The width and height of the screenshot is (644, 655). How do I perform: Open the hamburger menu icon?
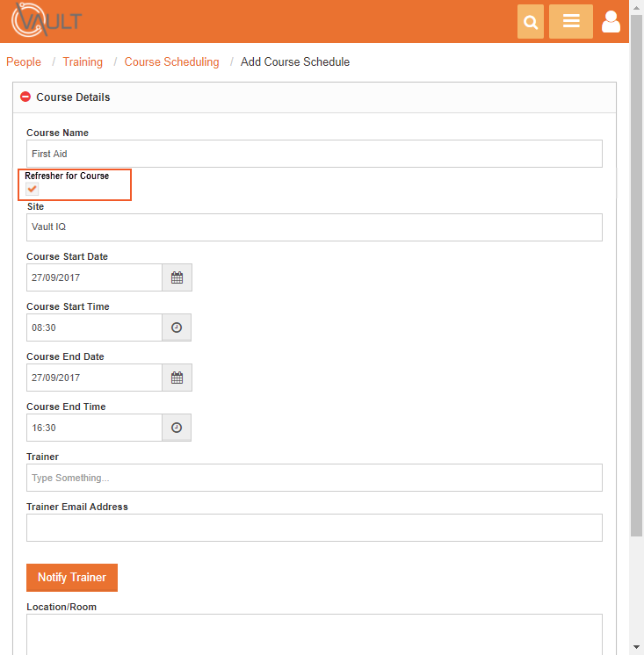pyautogui.click(x=571, y=21)
